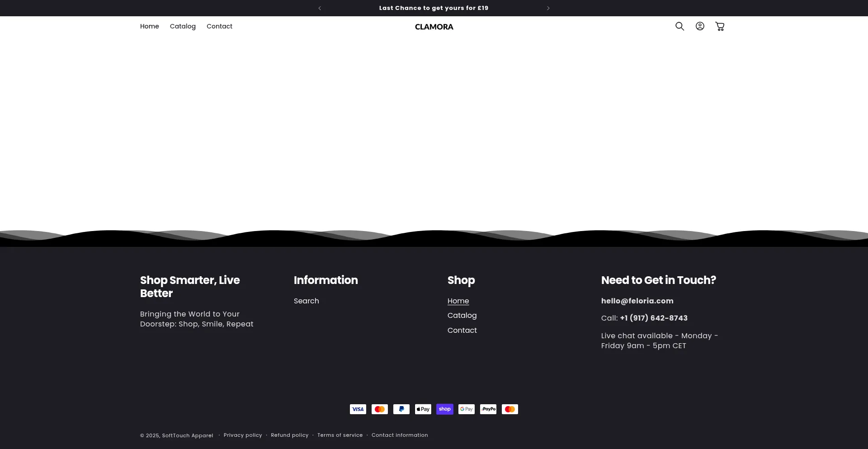This screenshot has width=868, height=449.
Task: Click the Apple Pay payment icon
Action: [x=423, y=409]
